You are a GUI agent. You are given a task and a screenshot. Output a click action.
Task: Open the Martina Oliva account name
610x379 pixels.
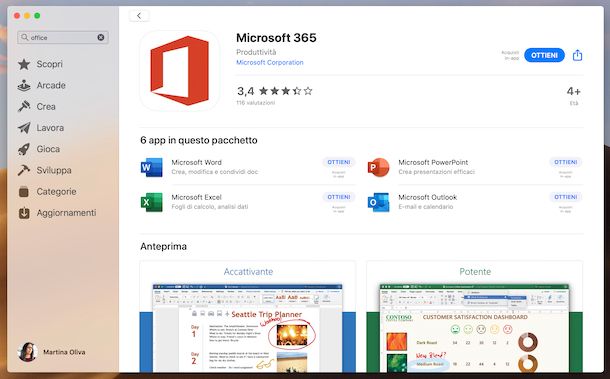[64, 352]
